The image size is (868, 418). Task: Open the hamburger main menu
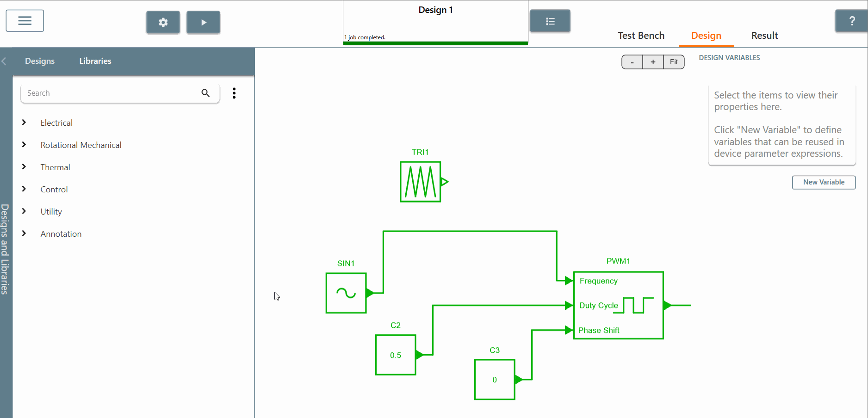tap(25, 21)
